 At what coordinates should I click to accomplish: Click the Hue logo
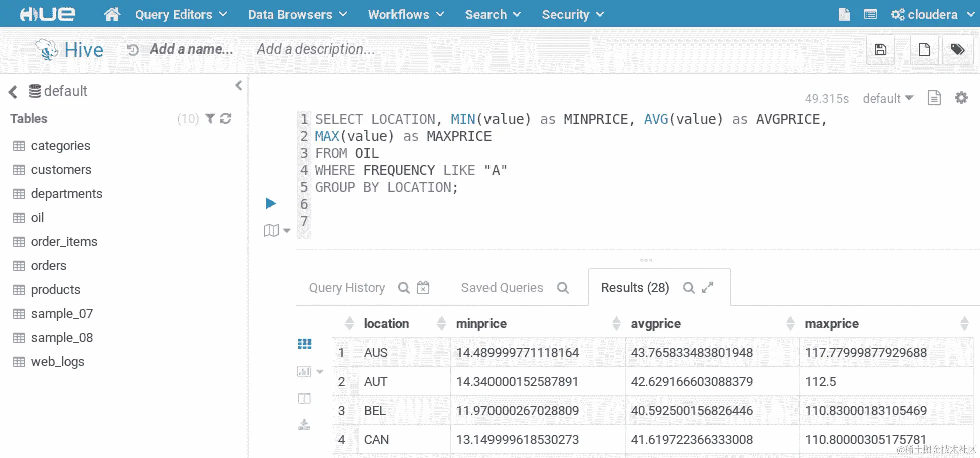click(48, 14)
